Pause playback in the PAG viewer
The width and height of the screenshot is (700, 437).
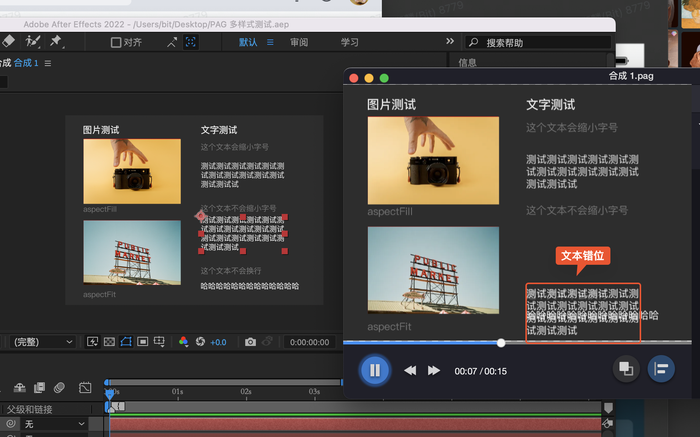(x=375, y=370)
